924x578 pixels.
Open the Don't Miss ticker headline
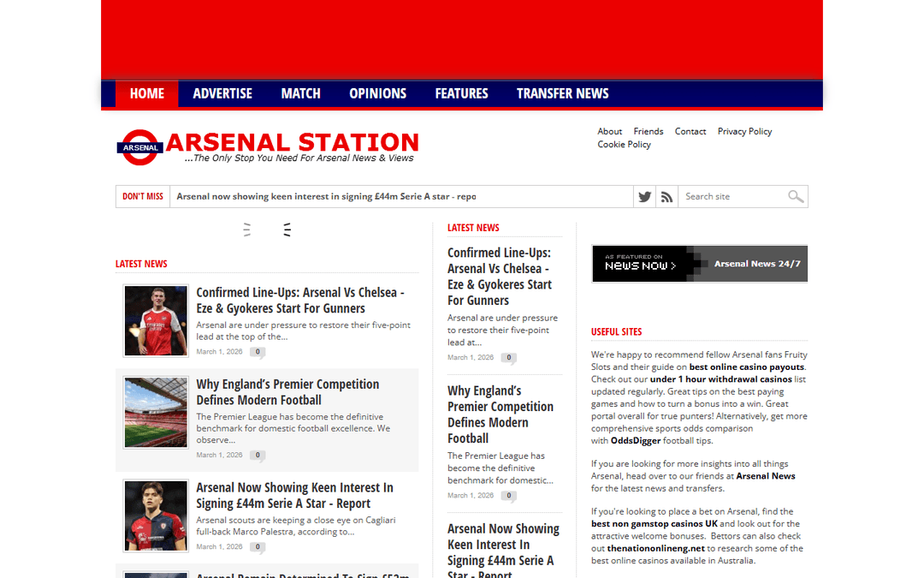tap(327, 196)
